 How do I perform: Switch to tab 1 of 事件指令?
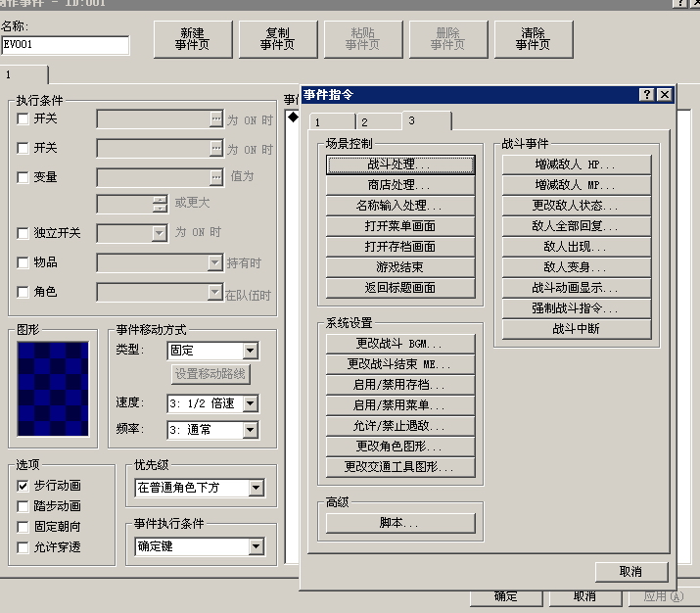point(332,121)
